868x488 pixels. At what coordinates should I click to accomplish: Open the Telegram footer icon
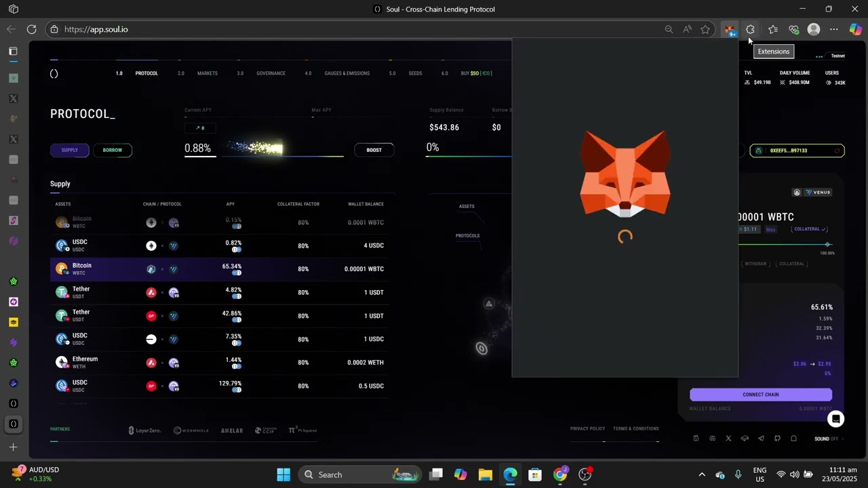(761, 439)
